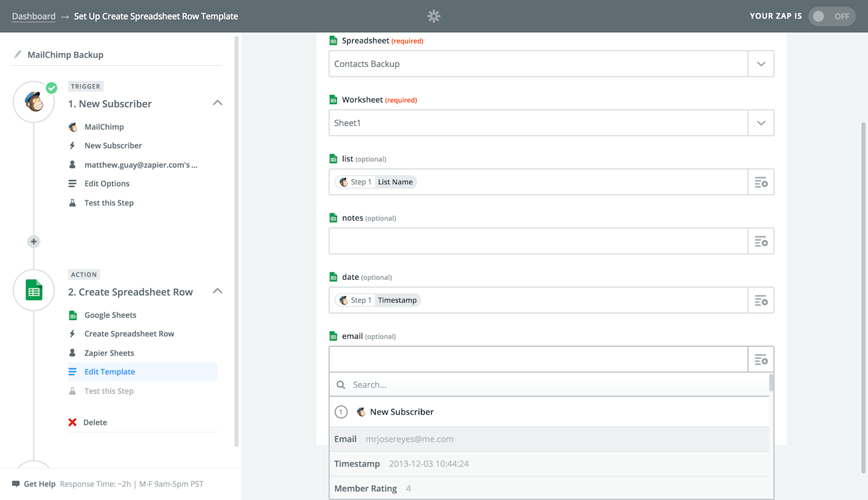
Task: Open Zapier Sheets account item
Action: tap(109, 353)
